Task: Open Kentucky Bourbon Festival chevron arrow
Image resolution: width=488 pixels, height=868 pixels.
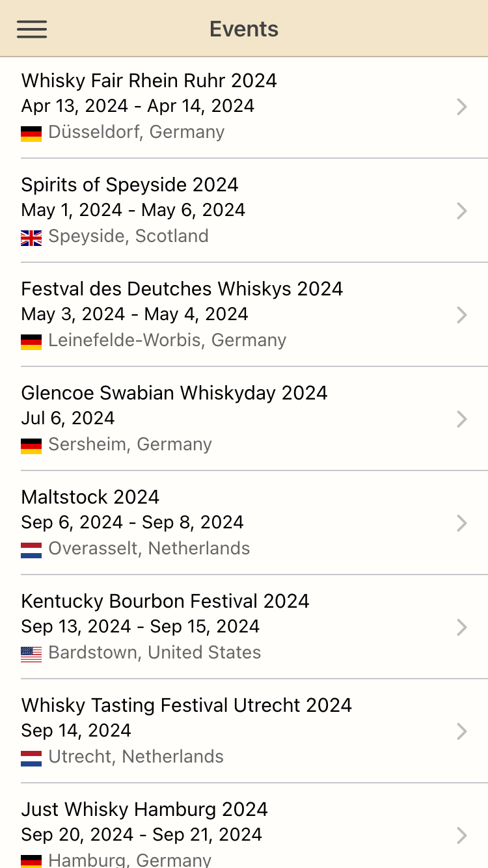Action: (462, 627)
